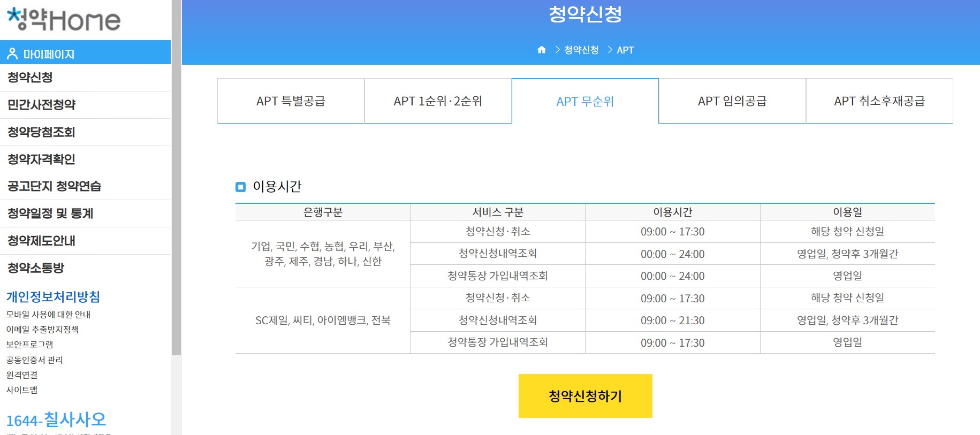
Task: Click the 청약Home logo
Action: 64,19
